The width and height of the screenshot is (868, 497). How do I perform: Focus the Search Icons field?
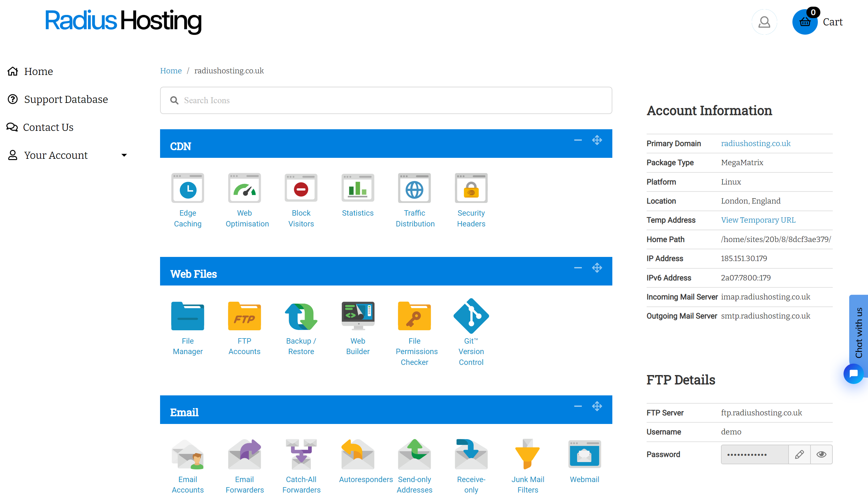pos(386,100)
